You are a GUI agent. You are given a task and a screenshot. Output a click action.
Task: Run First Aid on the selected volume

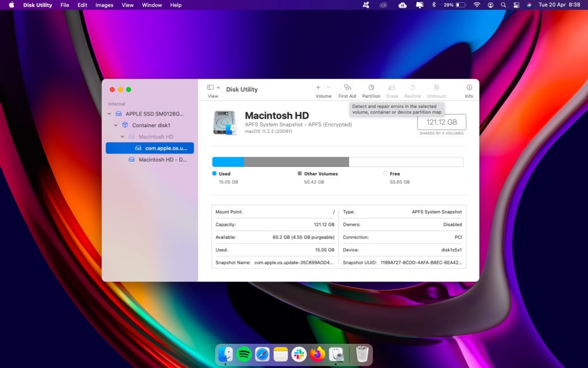pyautogui.click(x=347, y=89)
